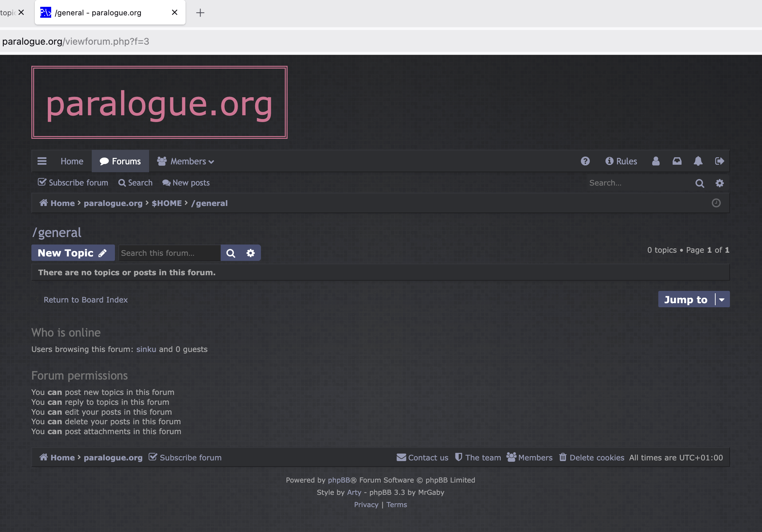
Task: Click Home in footer breadcrumb
Action: click(57, 458)
